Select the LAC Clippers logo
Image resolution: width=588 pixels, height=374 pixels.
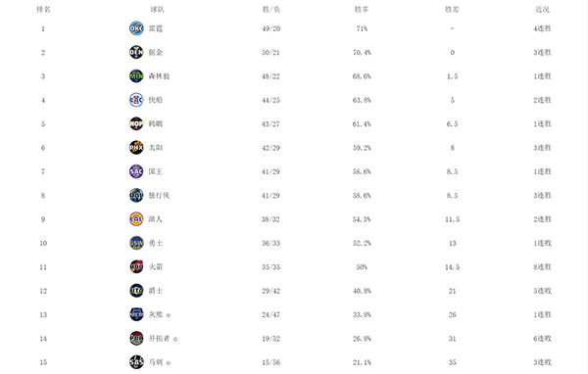(136, 100)
